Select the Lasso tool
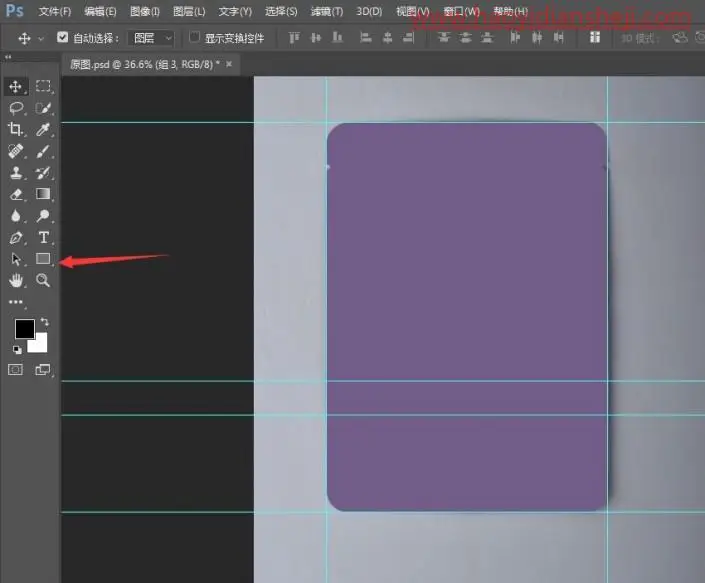The height and width of the screenshot is (583, 705). pos(16,108)
